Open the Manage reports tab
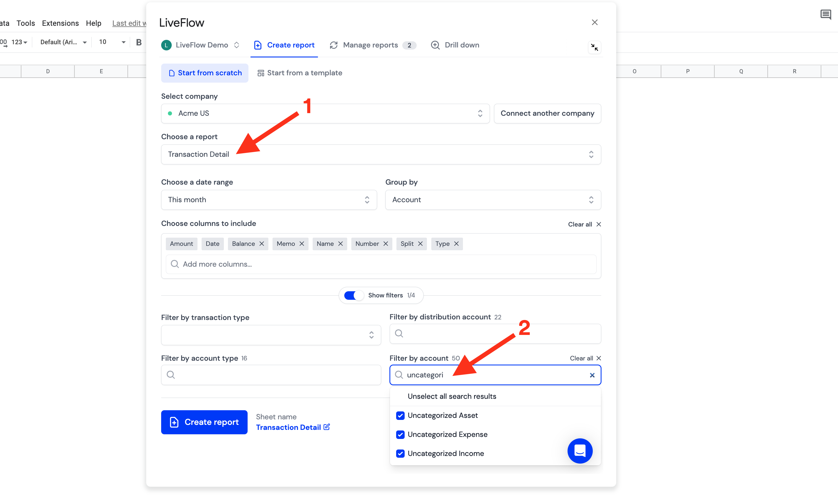838x504 pixels. point(372,45)
